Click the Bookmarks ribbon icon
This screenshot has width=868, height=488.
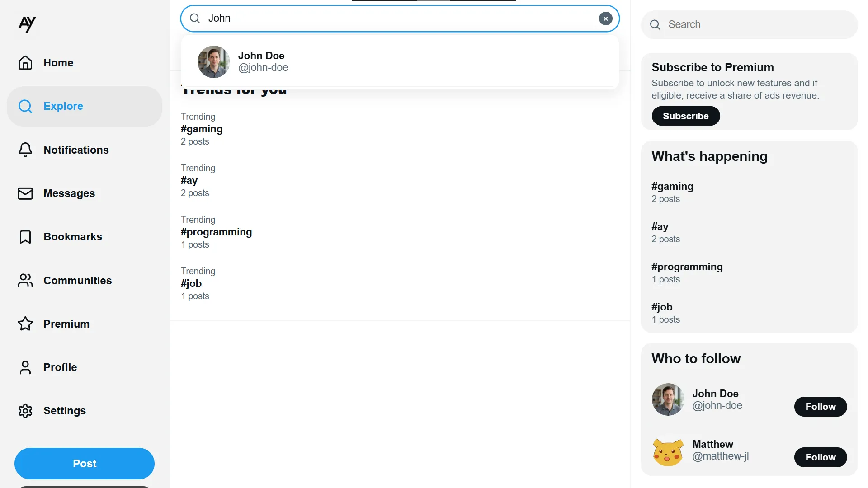(25, 237)
